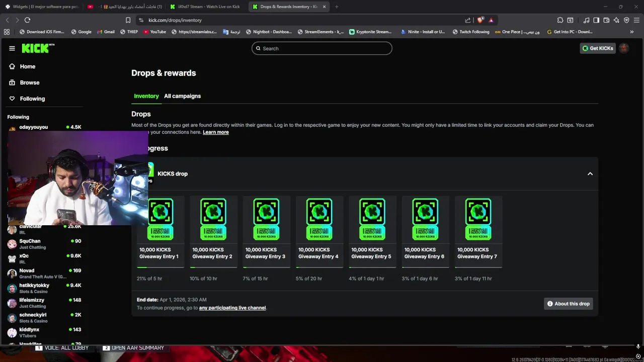Click the Brave Rewards triangle icon
The height and width of the screenshot is (362, 644).
click(491, 20)
